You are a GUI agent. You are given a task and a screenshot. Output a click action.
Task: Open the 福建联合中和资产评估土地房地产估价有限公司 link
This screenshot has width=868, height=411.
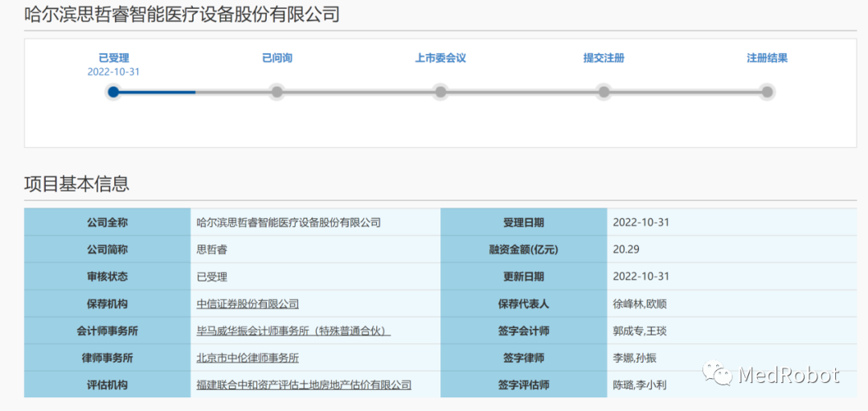coord(304,384)
